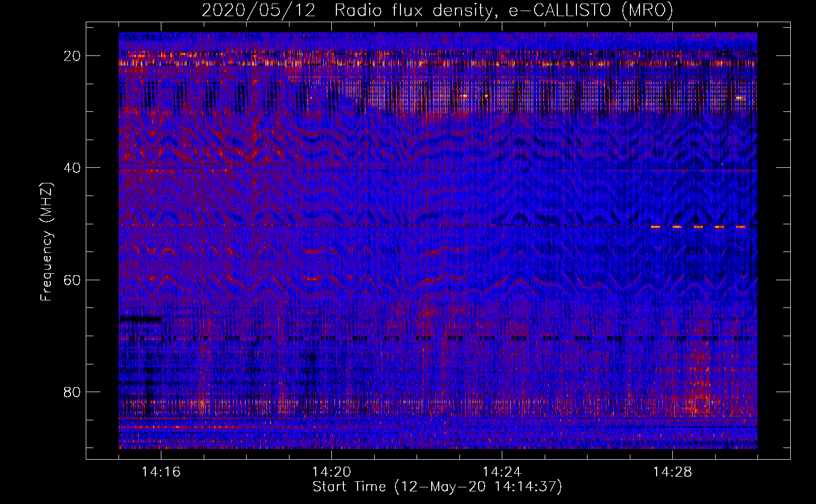Click the plot title '2020/05/12 Radio flux density, e-CALLISTO (MRO)'
Viewport: 816px width, 504px height.
tap(437, 10)
